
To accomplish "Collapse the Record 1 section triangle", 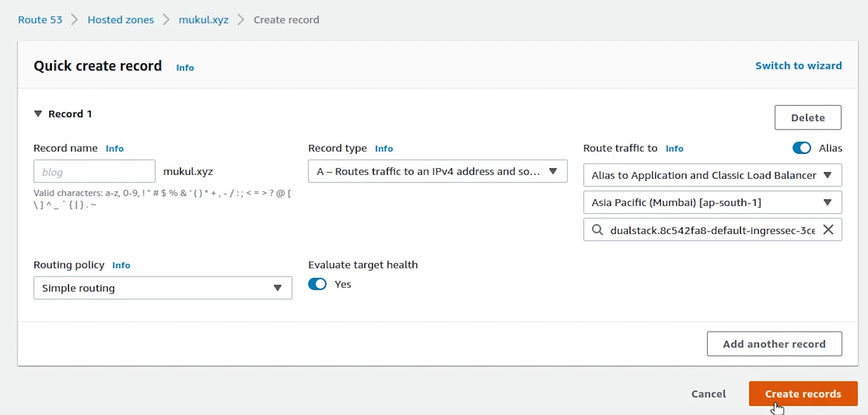I will coord(38,114).
